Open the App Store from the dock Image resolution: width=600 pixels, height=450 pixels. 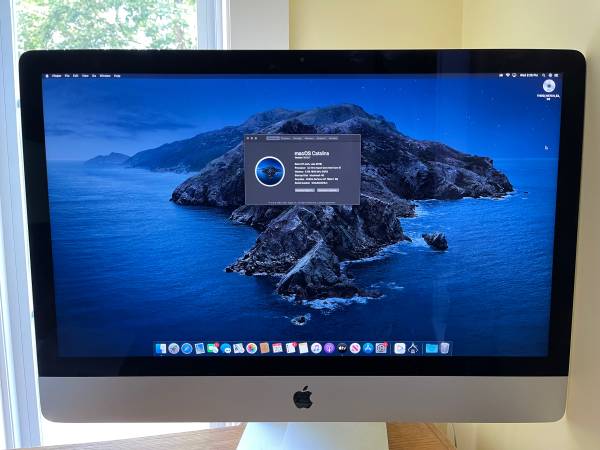[x=368, y=348]
